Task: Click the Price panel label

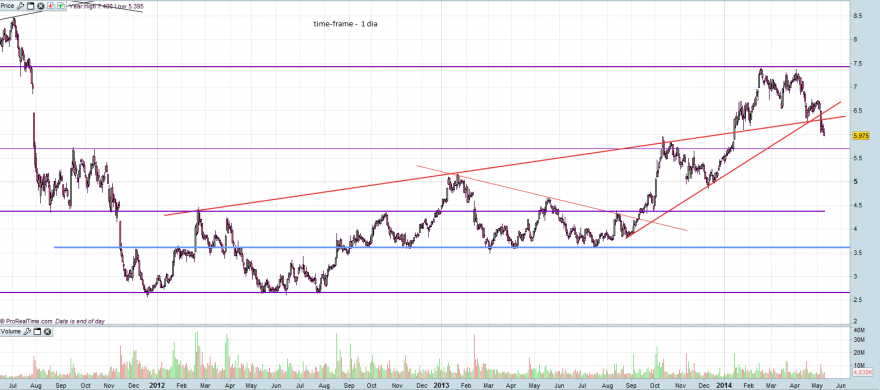Action: (7, 6)
